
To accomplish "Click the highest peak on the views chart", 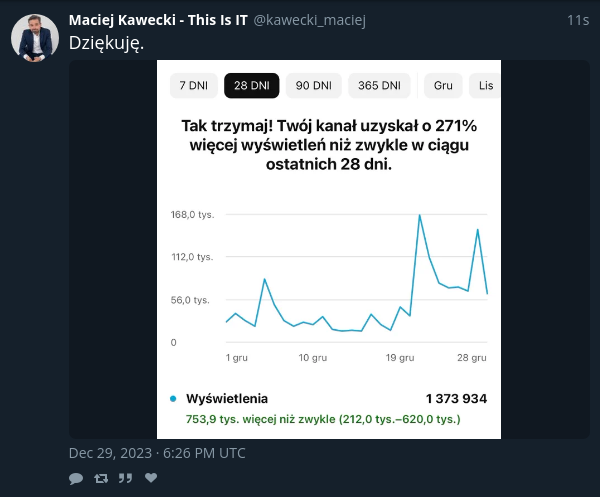I will pyautogui.click(x=419, y=215).
